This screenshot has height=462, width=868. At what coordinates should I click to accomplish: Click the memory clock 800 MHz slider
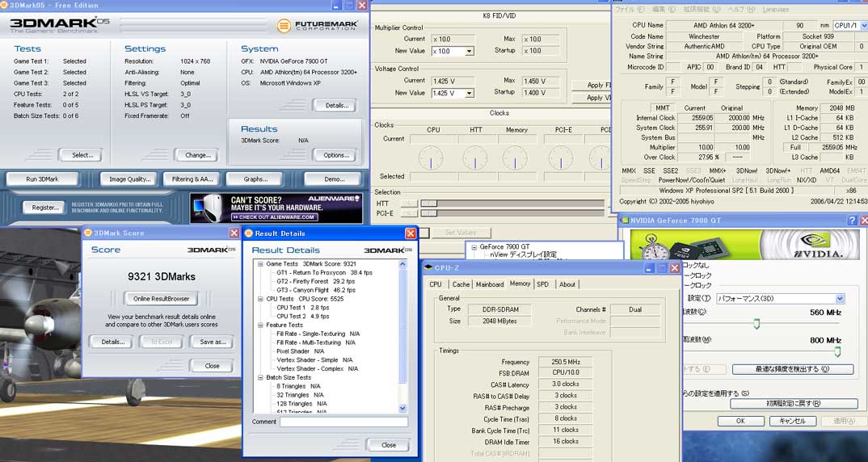point(837,351)
